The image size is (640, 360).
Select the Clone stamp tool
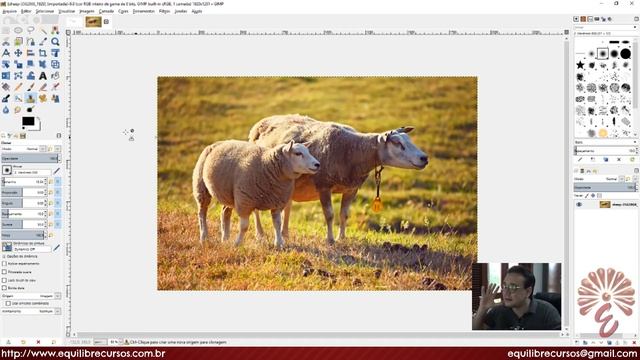point(31,98)
